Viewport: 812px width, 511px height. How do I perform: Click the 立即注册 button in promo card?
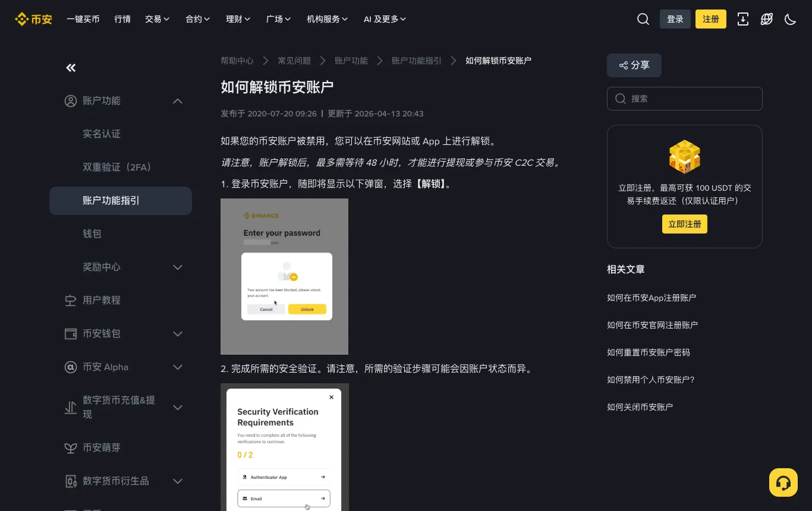pos(685,224)
